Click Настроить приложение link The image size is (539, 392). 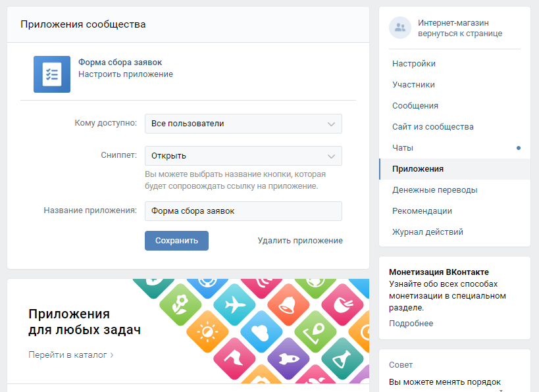click(x=125, y=74)
